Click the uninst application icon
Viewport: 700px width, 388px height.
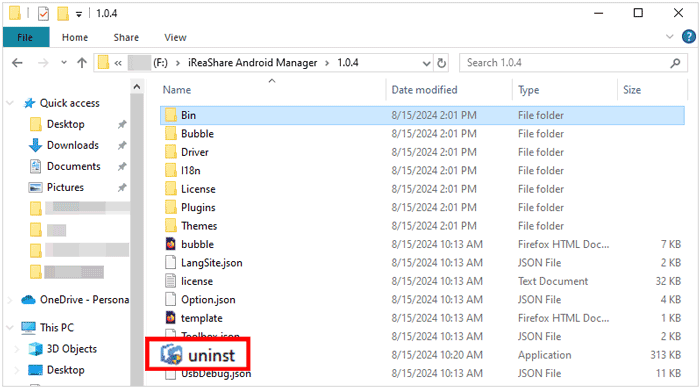coord(171,355)
